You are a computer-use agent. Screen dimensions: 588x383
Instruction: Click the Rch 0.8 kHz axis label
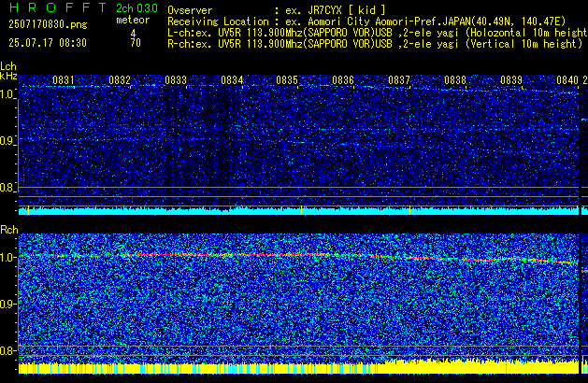(7, 350)
